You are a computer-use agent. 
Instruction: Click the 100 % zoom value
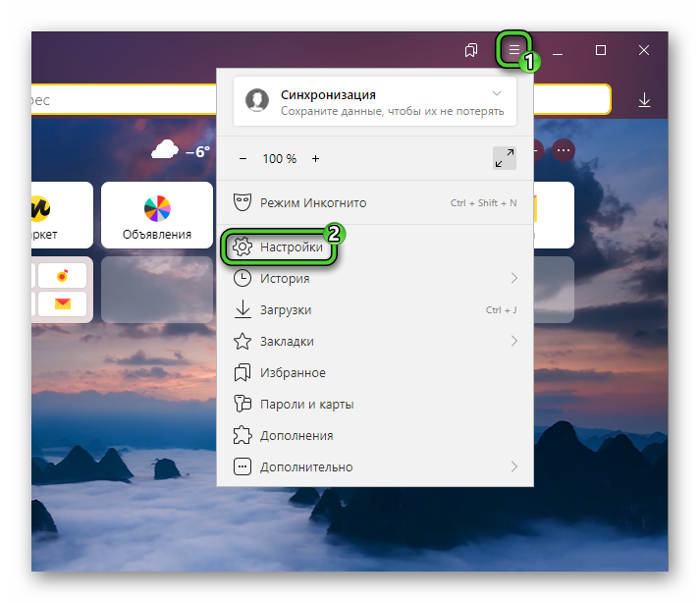[x=280, y=158]
